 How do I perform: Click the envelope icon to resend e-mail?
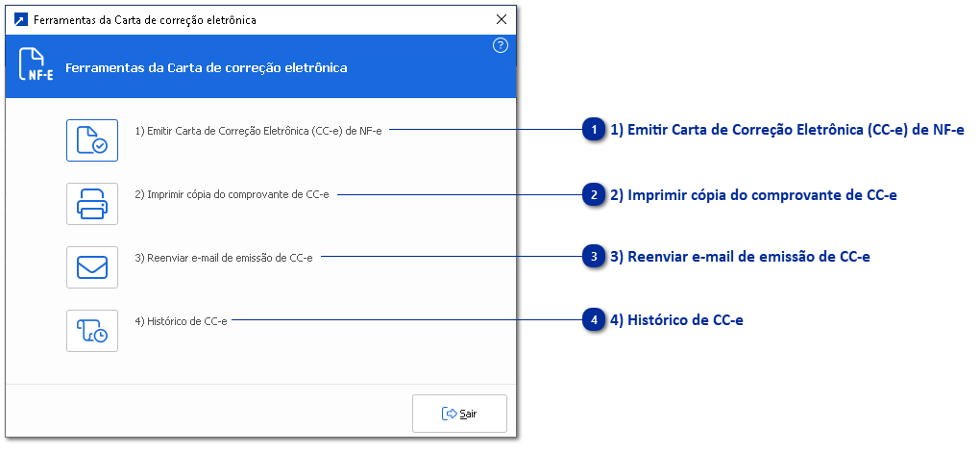pos(92,266)
